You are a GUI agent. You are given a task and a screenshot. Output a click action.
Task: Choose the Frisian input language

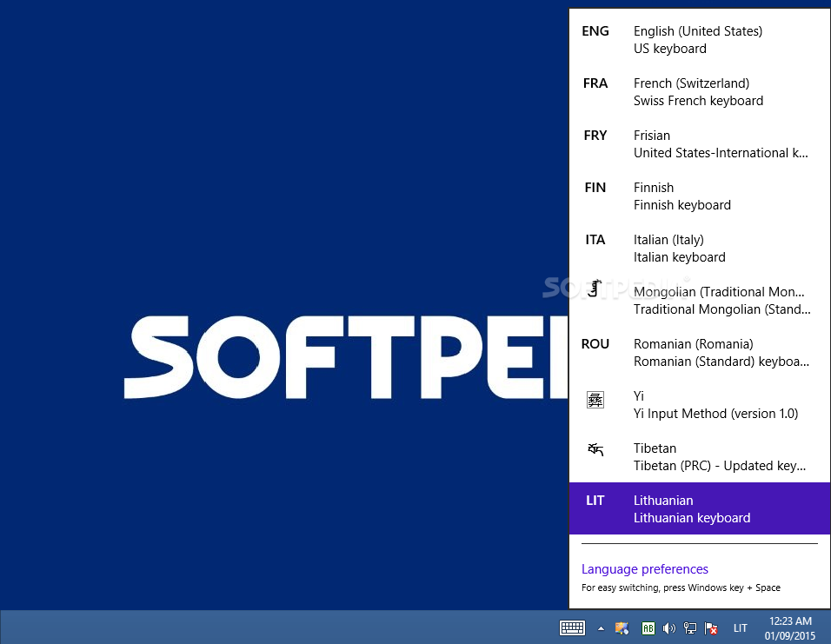(700, 143)
